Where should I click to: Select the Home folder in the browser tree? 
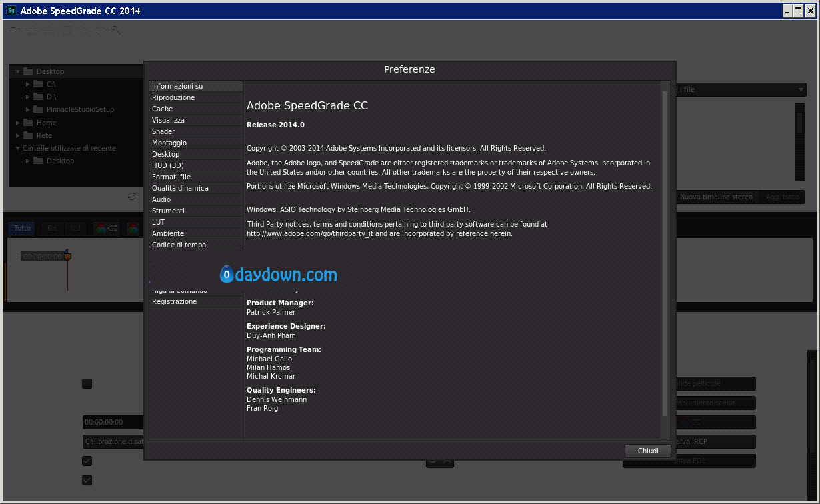click(46, 123)
